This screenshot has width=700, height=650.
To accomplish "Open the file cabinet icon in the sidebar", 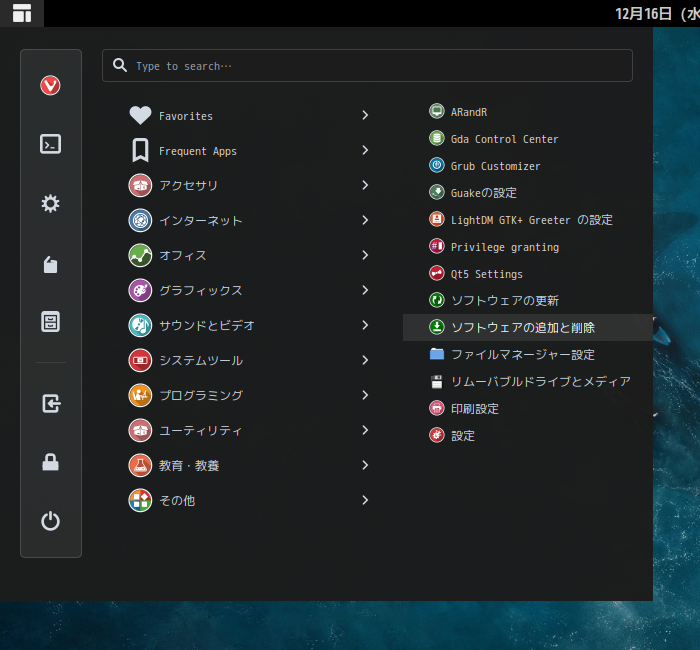I will [50, 321].
